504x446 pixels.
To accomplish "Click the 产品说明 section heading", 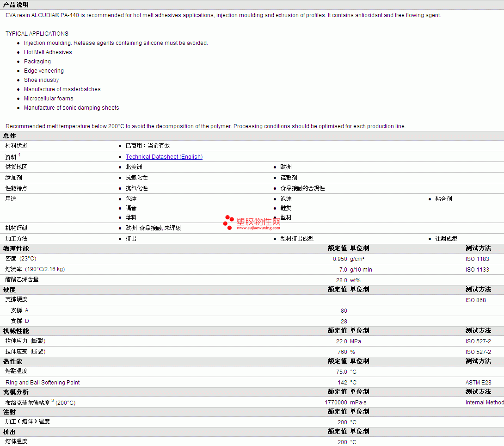I will pos(16,5).
